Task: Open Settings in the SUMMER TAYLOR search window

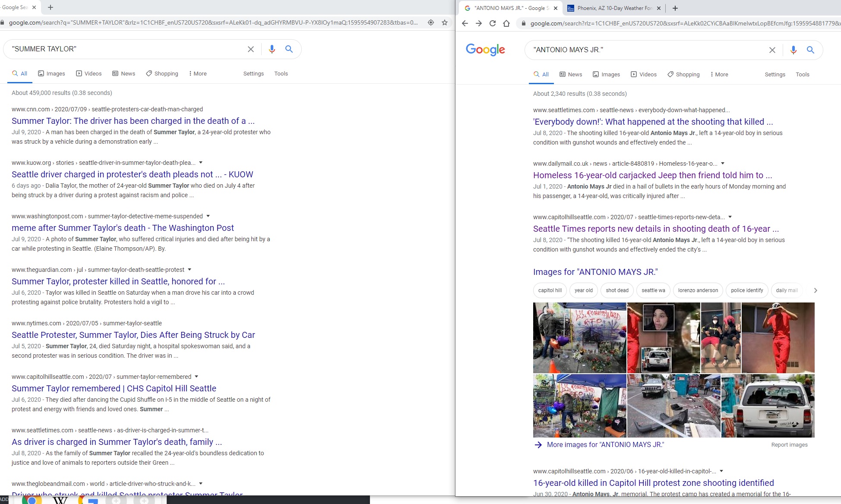Action: tap(253, 74)
